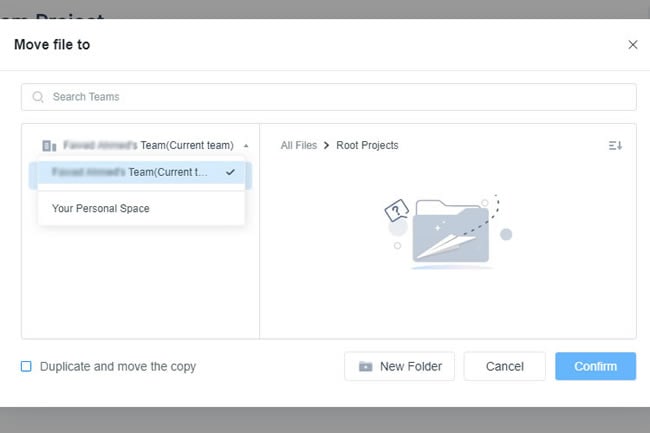Choose Your Personal Space

point(100,208)
